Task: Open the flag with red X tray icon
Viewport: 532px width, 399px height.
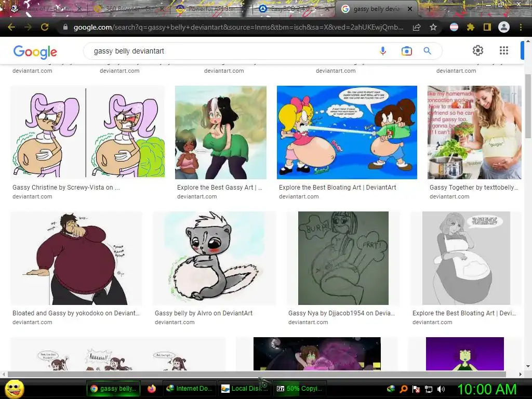Action: click(x=416, y=389)
